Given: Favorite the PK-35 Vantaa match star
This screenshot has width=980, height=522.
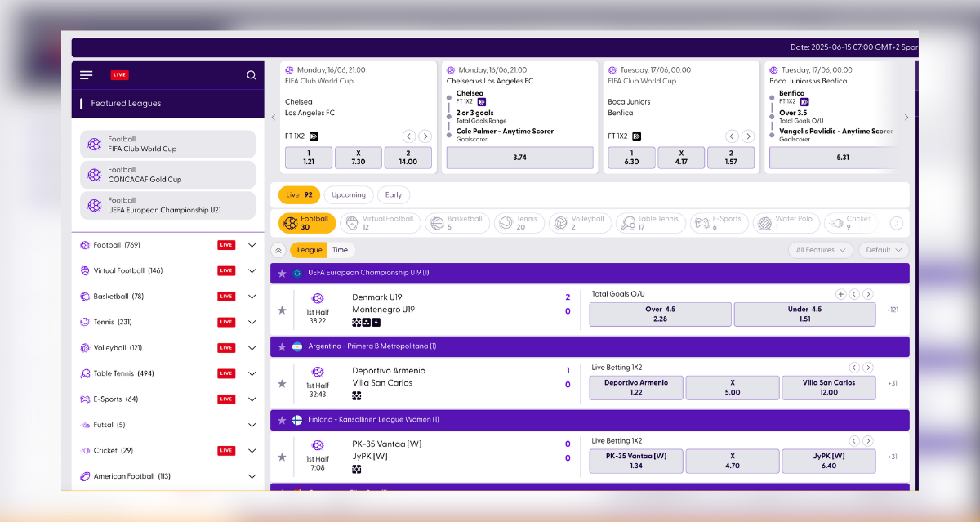Looking at the screenshot, I should pos(282,457).
